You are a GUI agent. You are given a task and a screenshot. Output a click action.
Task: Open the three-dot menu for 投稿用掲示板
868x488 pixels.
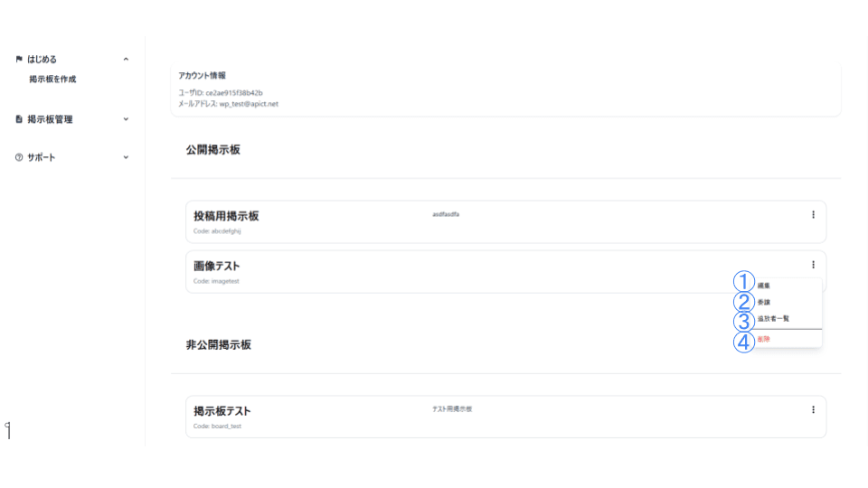click(x=813, y=215)
